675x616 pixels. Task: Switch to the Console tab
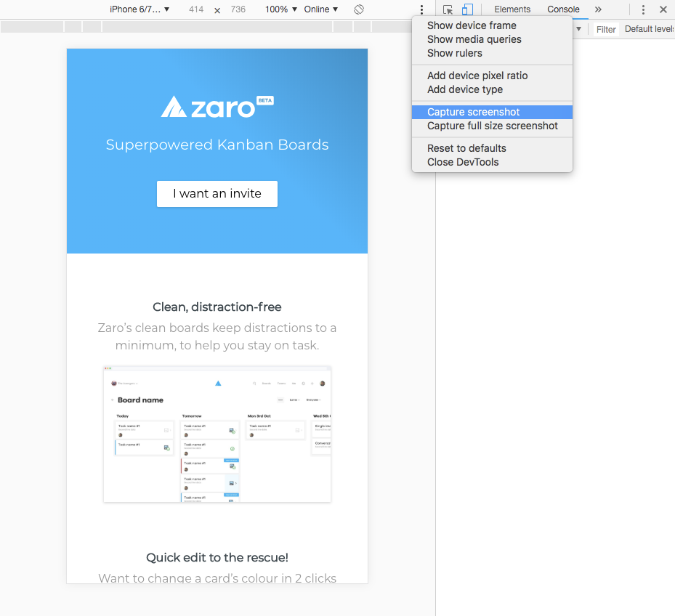click(x=563, y=9)
